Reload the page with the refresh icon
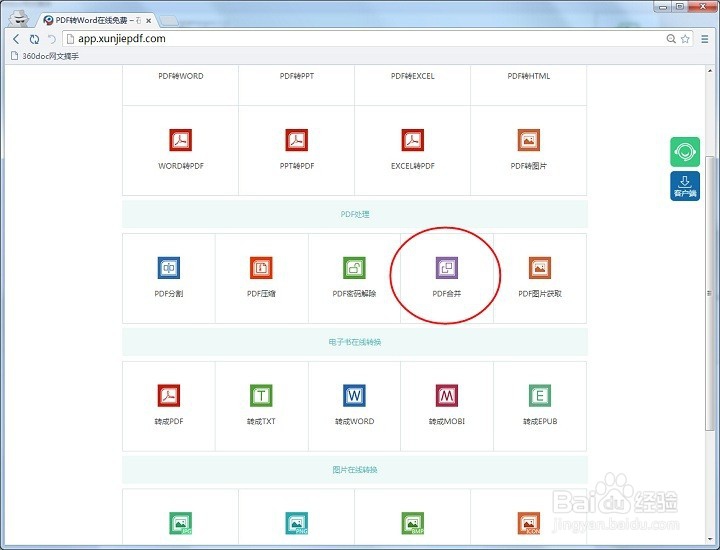Image resolution: width=720 pixels, height=550 pixels. pos(34,39)
